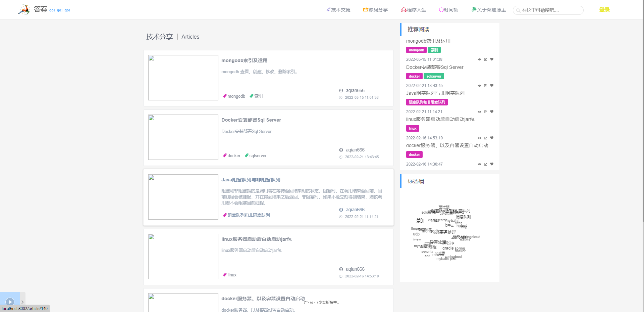Click the comment icon beside 2022-02-16 14:30:47
The width and height of the screenshot is (644, 312).
coord(486,164)
